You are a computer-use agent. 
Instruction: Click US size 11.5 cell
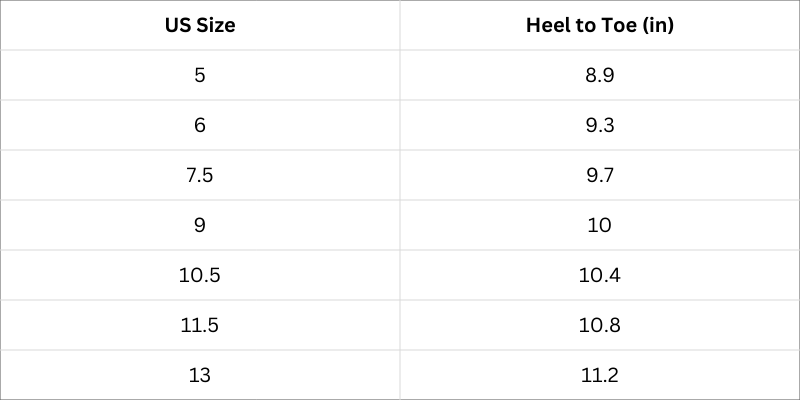[200, 326]
